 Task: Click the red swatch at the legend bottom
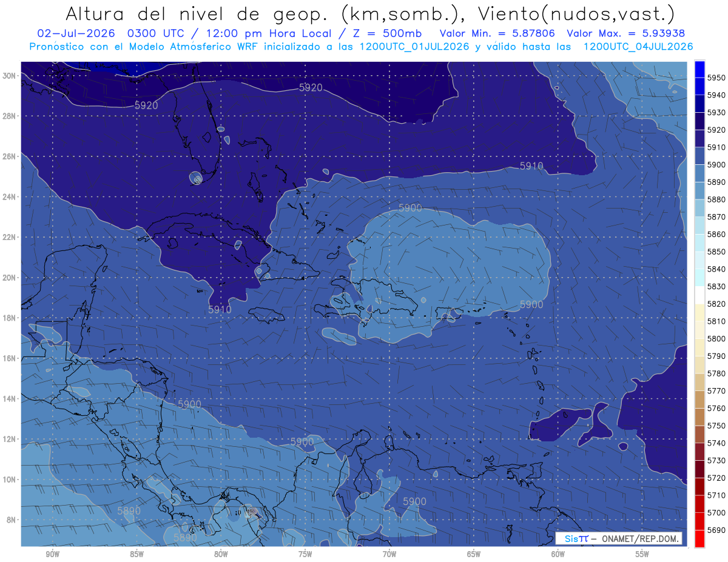click(699, 538)
